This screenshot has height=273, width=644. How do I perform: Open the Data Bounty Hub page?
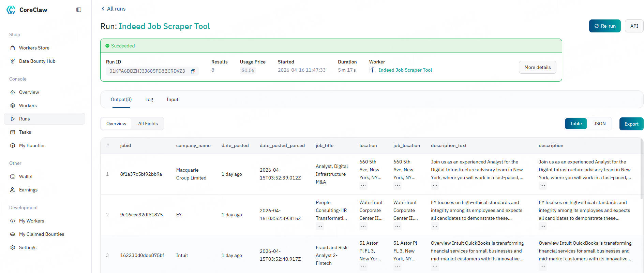pyautogui.click(x=37, y=61)
